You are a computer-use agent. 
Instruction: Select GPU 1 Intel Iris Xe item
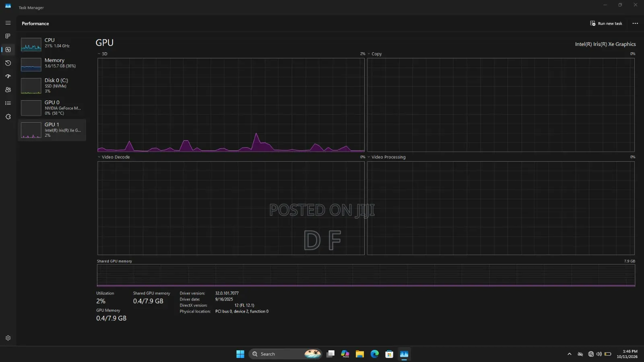[52, 130]
